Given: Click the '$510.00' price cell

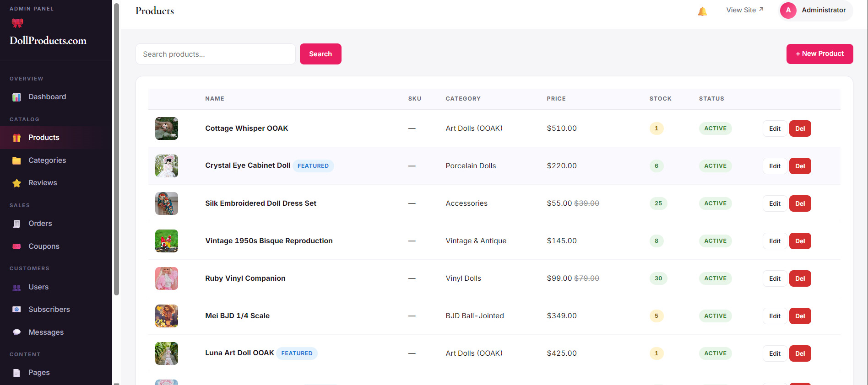Looking at the screenshot, I should 562,128.
